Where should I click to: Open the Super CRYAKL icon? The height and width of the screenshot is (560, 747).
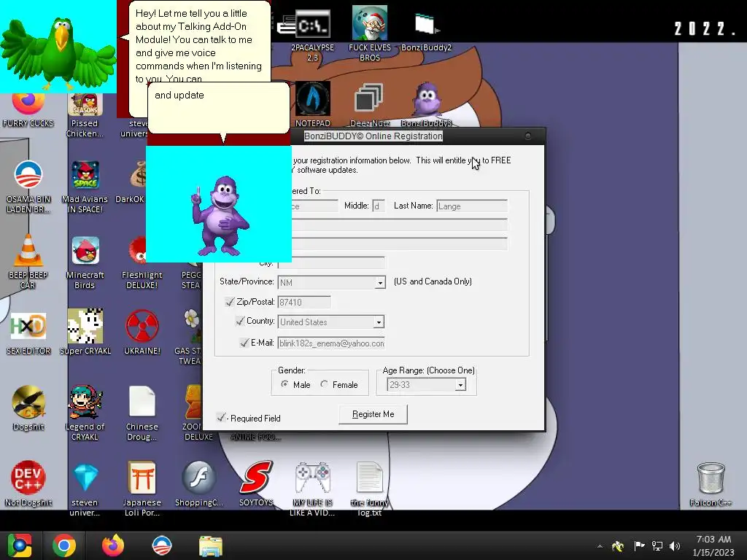click(85, 326)
